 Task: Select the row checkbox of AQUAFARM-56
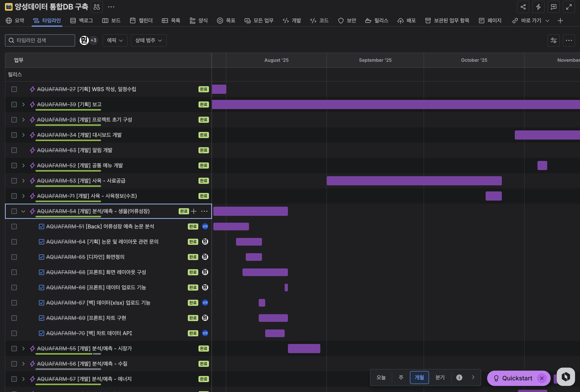(x=14, y=364)
